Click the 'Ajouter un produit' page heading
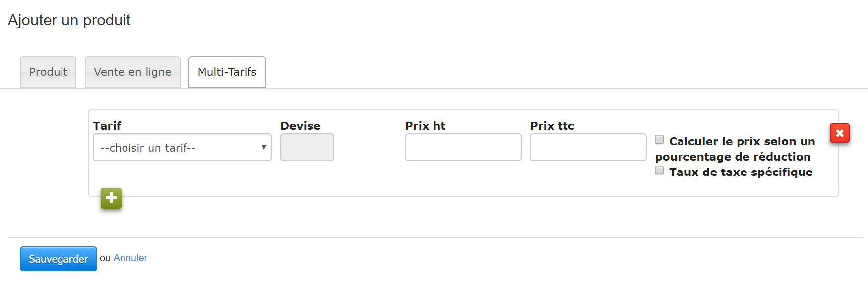 pos(68,20)
